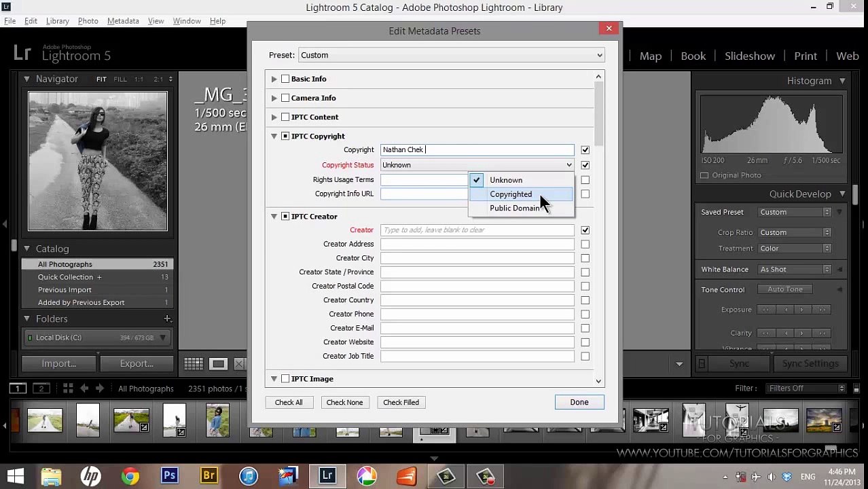The height and width of the screenshot is (489, 868).
Task: Switch to the Print module
Action: (x=806, y=56)
